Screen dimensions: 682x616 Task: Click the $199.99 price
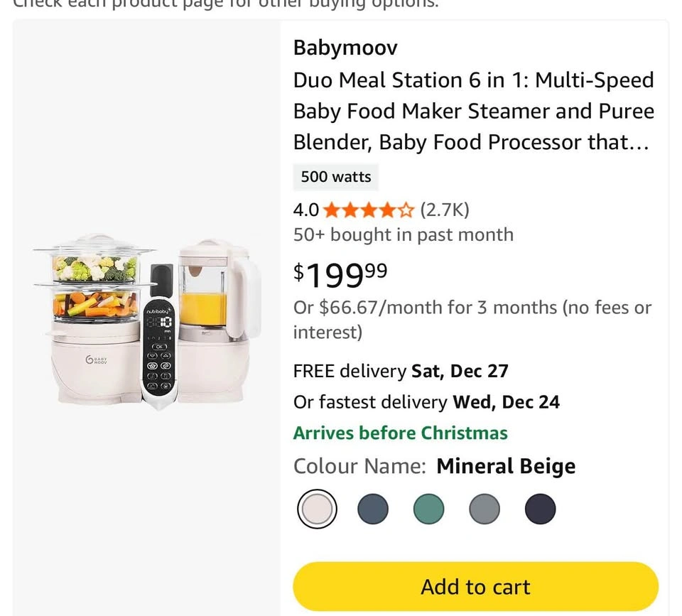(x=341, y=274)
